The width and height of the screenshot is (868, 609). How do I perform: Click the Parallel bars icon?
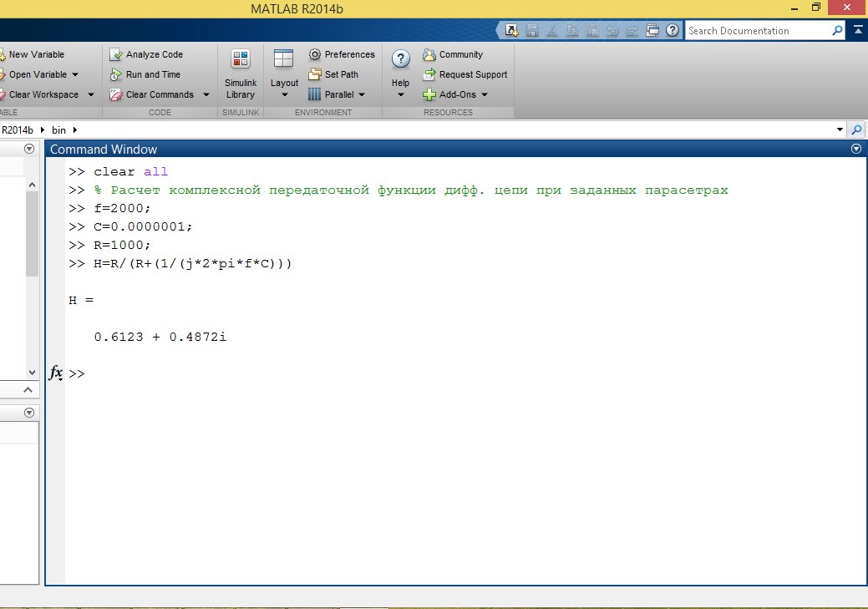pyautogui.click(x=314, y=94)
